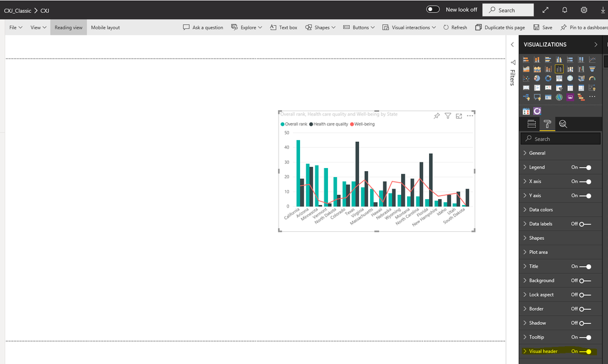
Task: Select the pie chart visual
Action: (x=537, y=79)
